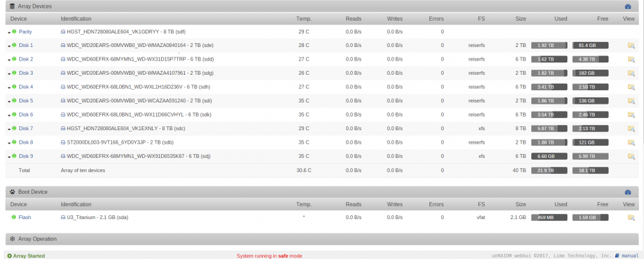Click the drive icon beside U3_Titanium identification
The width and height of the screenshot is (644, 259).
tap(63, 218)
